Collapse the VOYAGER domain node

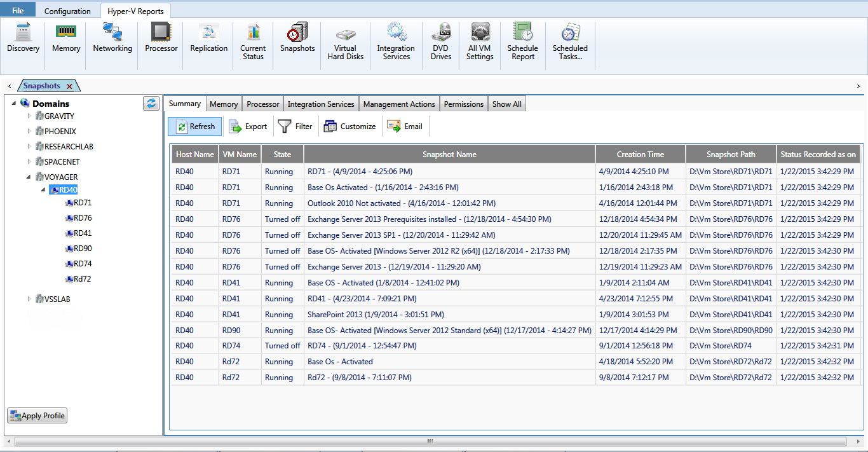[x=29, y=177]
